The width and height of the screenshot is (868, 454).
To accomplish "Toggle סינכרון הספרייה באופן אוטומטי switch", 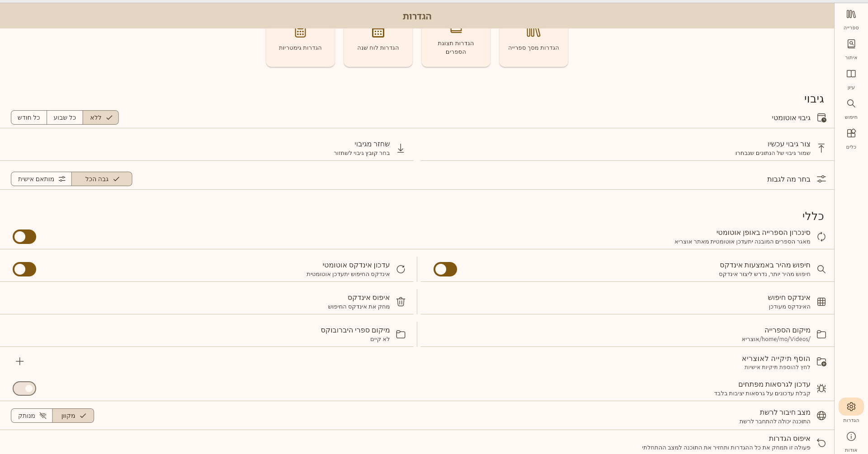I will point(24,237).
